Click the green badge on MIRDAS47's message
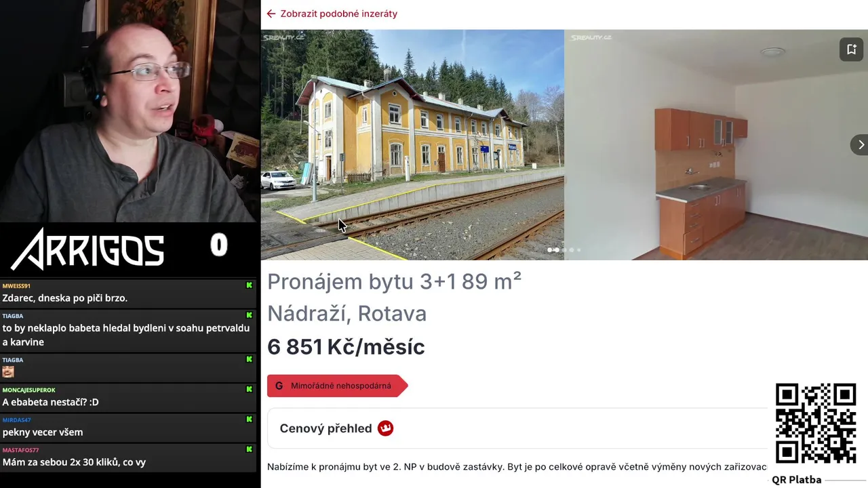The height and width of the screenshot is (488, 868). [x=250, y=420]
